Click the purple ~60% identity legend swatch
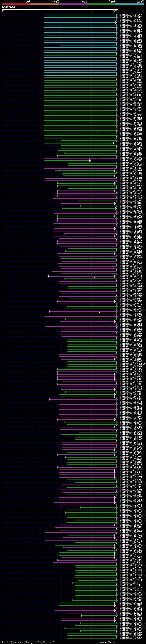146x644 pixels. pos(73,4)
